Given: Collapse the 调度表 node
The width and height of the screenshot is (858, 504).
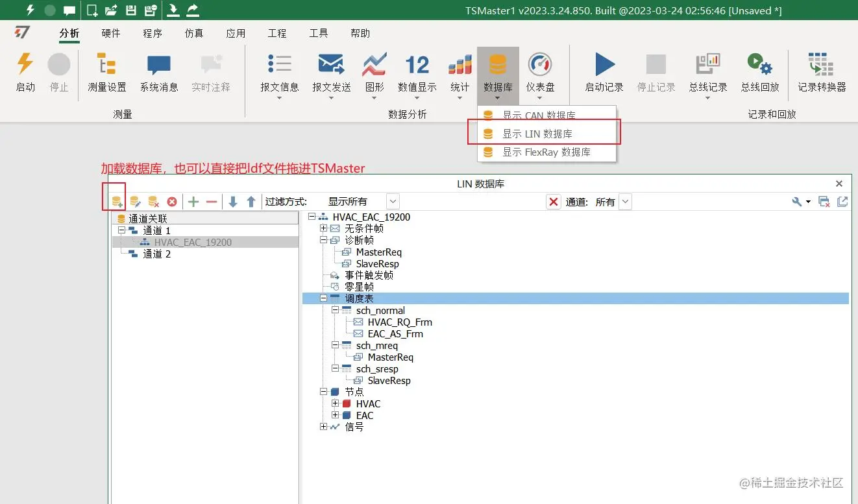Looking at the screenshot, I should tap(324, 298).
